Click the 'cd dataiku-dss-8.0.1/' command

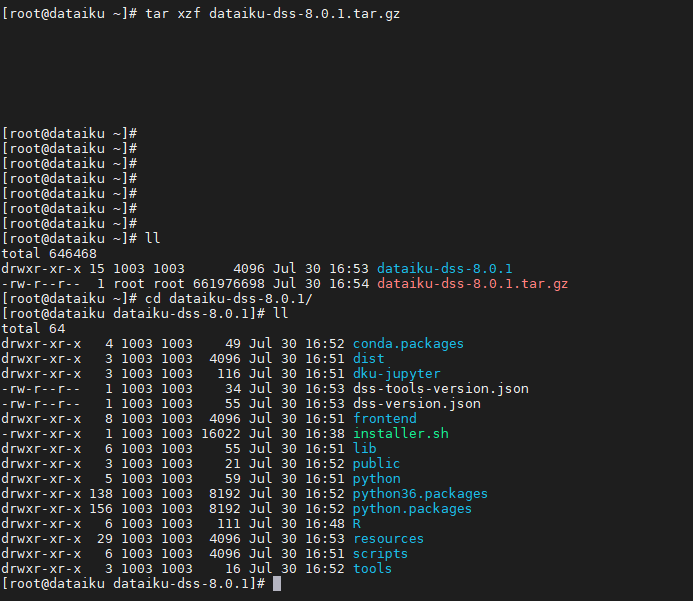point(228,299)
